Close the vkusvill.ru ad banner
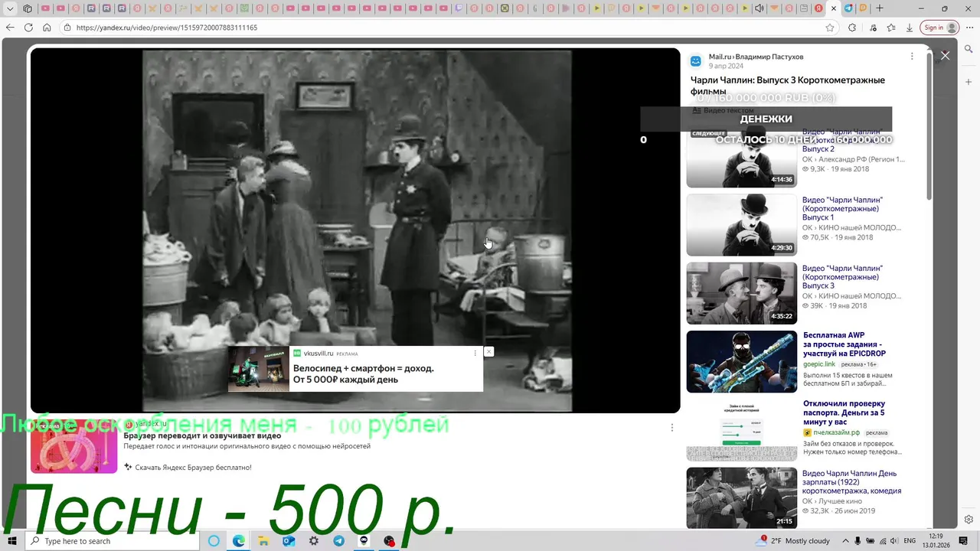Image resolution: width=980 pixels, height=551 pixels. [x=488, y=351]
